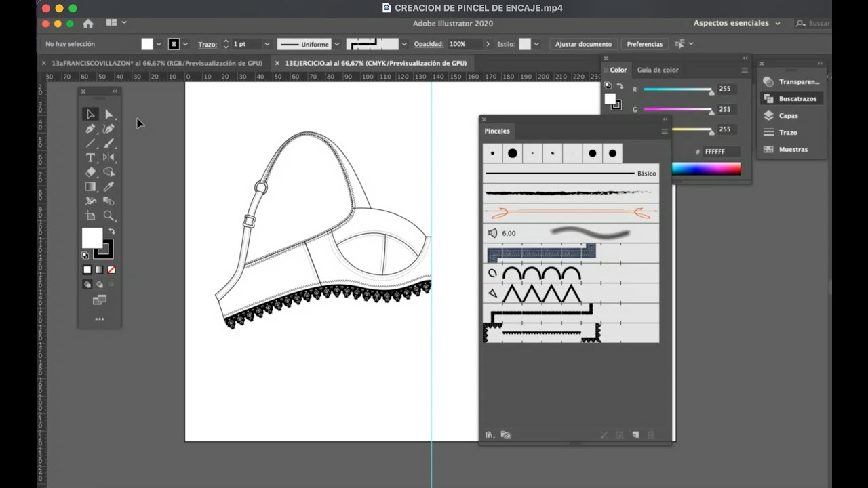Select the Artboard tool
The image size is (868, 488).
point(90,216)
